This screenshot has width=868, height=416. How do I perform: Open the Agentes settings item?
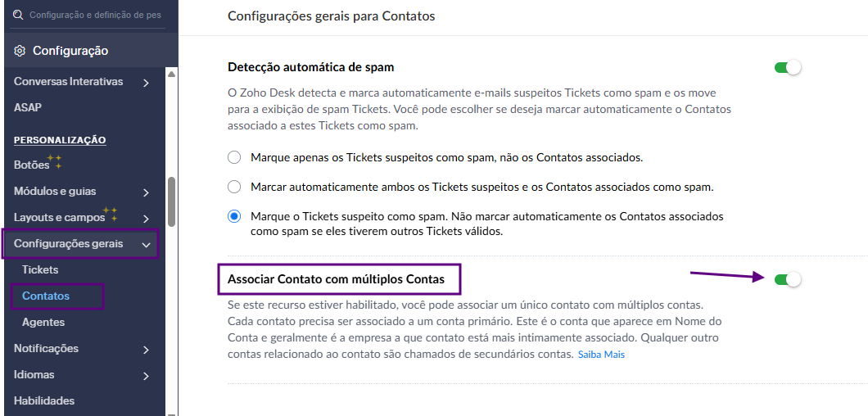point(43,323)
